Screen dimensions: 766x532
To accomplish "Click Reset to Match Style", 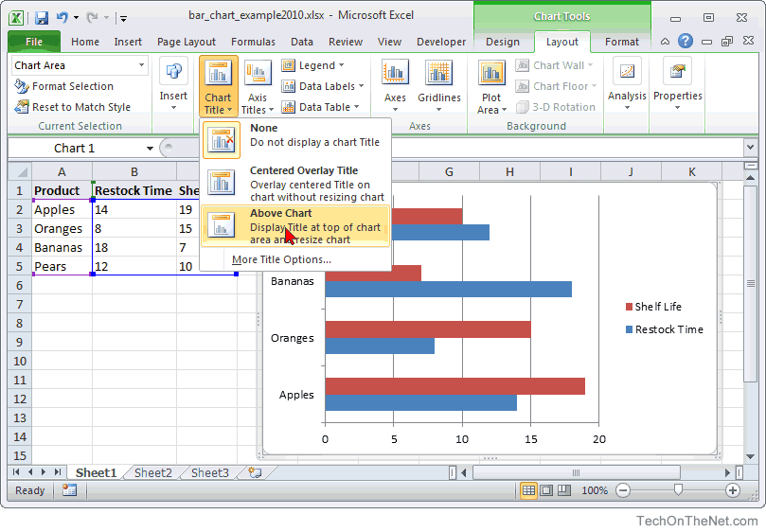I will 72,107.
